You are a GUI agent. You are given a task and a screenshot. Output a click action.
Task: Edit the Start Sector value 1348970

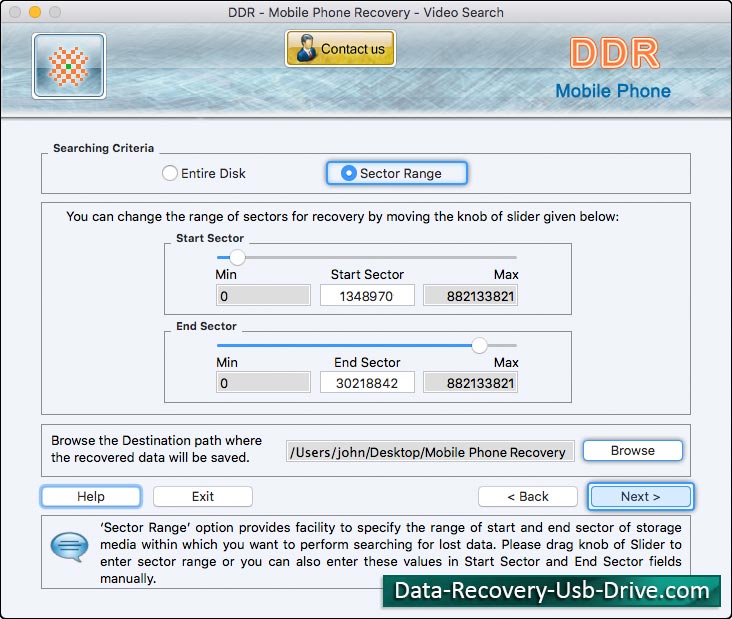click(x=367, y=295)
